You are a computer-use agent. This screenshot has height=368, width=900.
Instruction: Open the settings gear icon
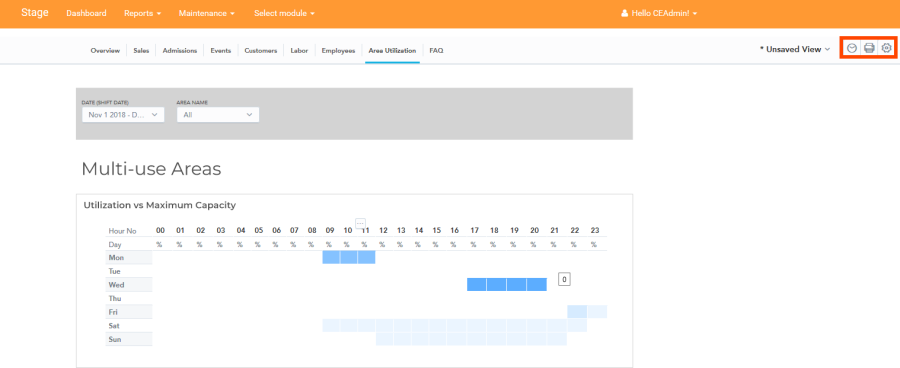point(887,48)
